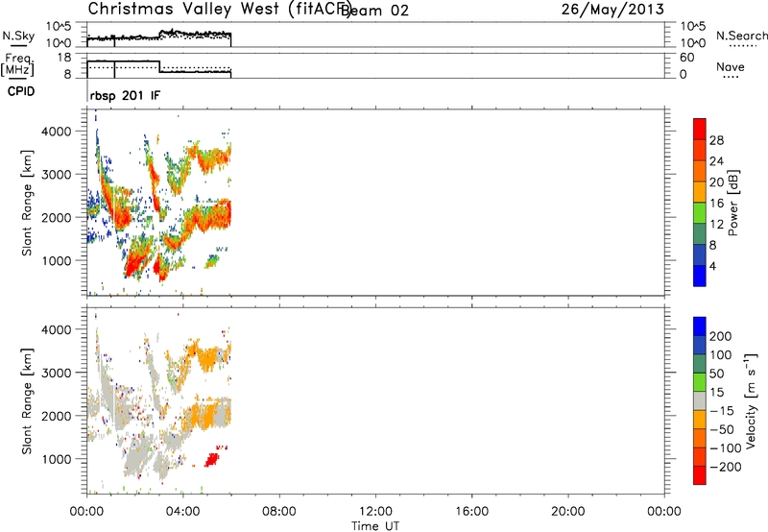Click the '12:00' time axis tick label
The image size is (768, 532).
coord(375,512)
